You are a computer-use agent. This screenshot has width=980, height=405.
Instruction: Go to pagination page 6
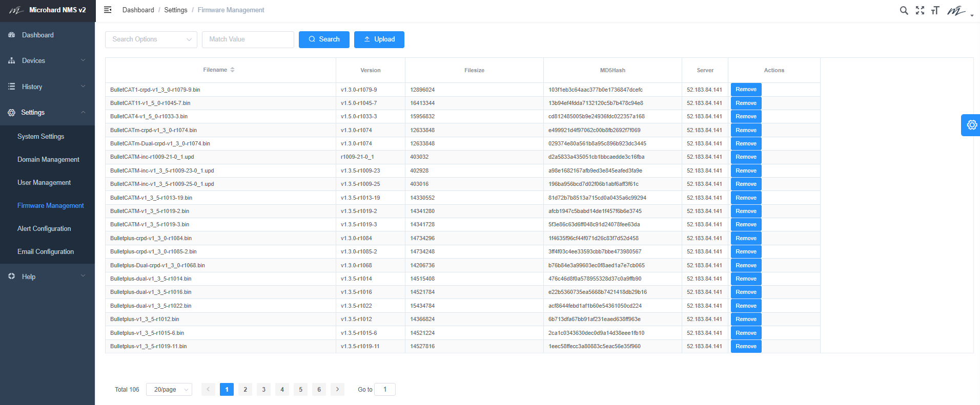point(319,390)
